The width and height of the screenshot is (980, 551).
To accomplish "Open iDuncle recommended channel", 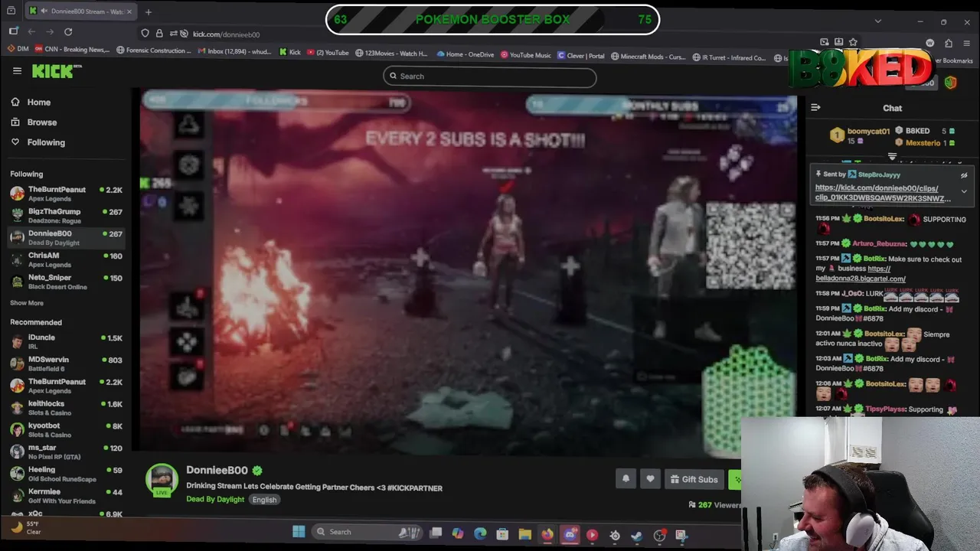I will pos(66,341).
